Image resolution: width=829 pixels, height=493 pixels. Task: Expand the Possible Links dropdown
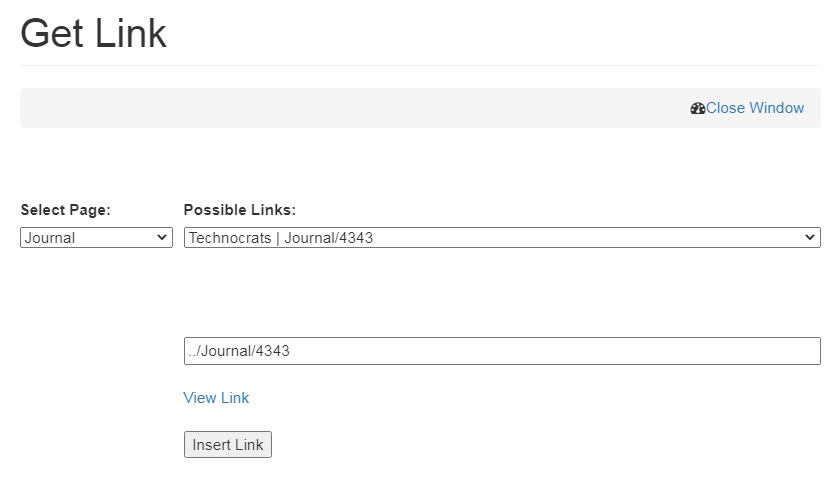[x=502, y=238]
